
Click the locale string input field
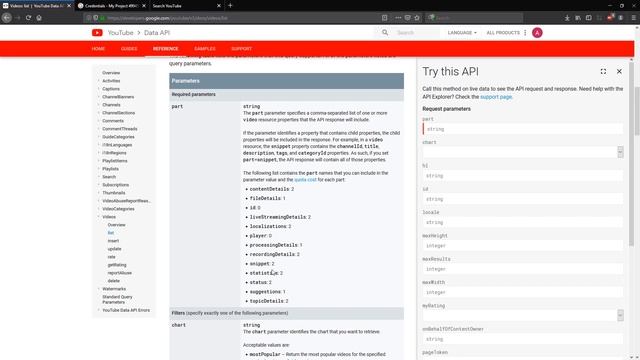point(523,222)
